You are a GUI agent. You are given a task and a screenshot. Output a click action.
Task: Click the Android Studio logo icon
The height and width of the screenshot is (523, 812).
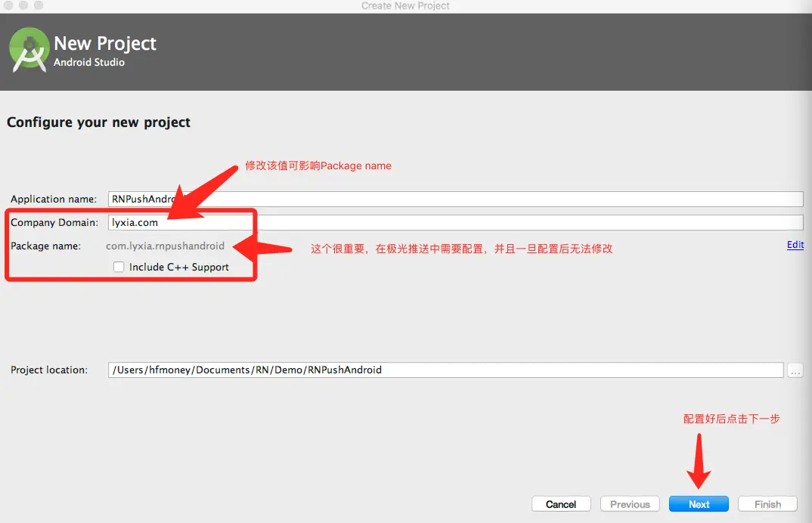click(29, 50)
